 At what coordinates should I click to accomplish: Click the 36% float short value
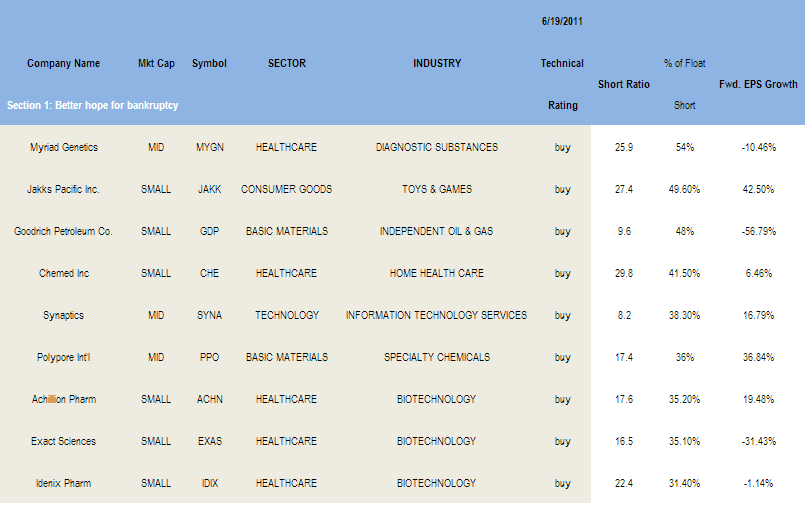click(x=685, y=357)
